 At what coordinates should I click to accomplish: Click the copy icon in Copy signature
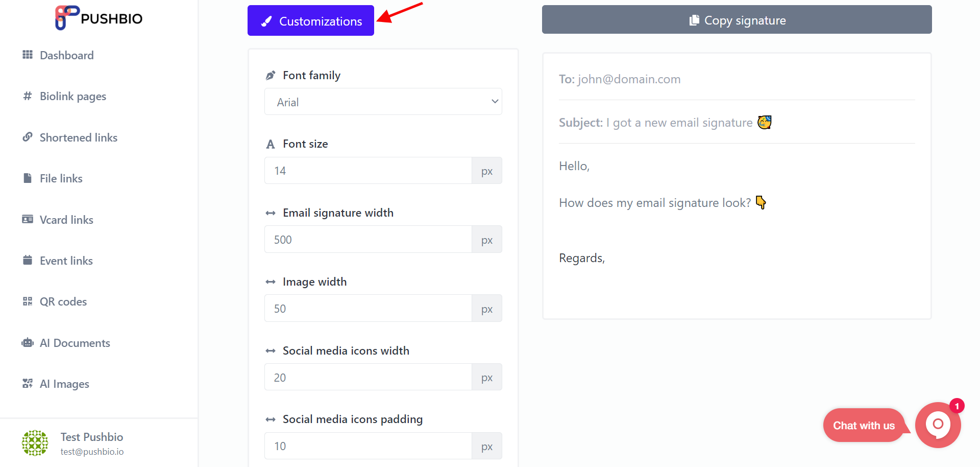tap(694, 20)
